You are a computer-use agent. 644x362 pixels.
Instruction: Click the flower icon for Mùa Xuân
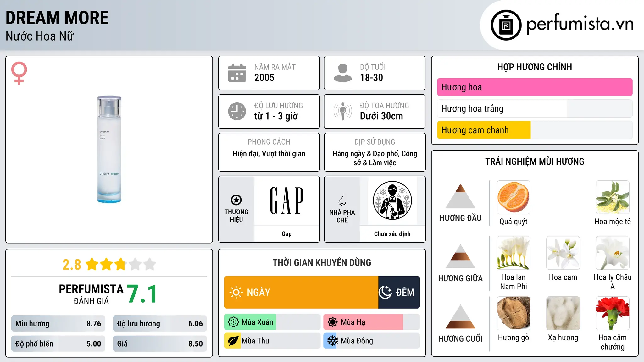click(x=233, y=322)
